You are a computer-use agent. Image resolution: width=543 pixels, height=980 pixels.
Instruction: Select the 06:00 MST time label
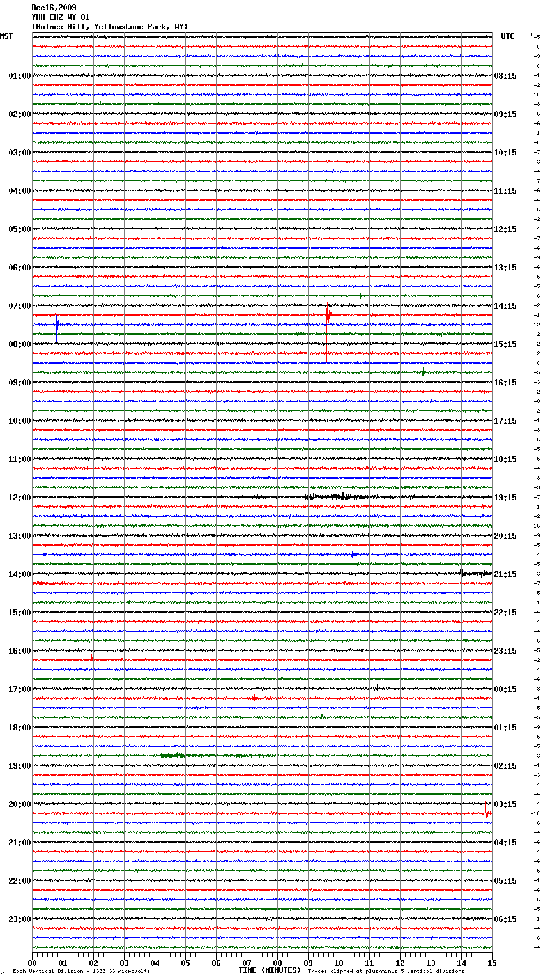(x=20, y=268)
